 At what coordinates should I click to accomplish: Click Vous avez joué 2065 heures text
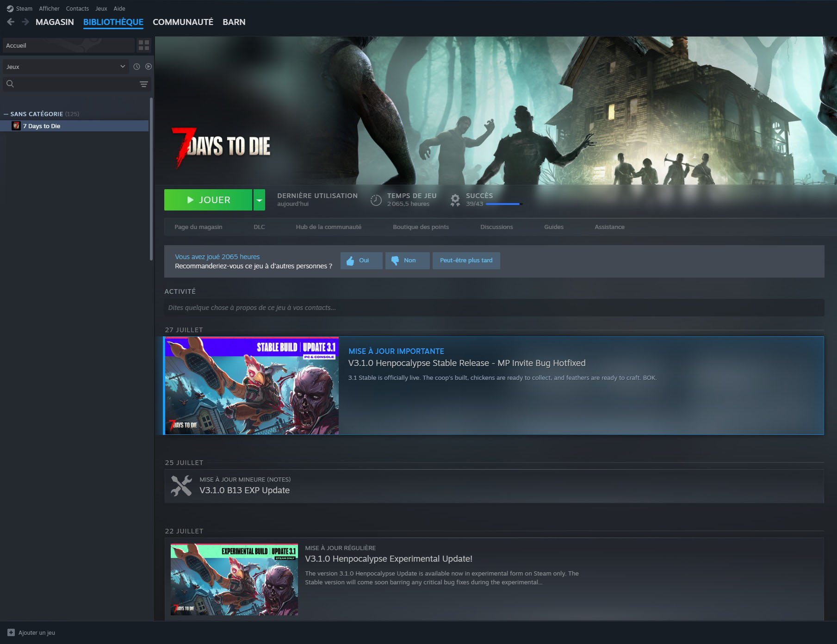(x=217, y=257)
